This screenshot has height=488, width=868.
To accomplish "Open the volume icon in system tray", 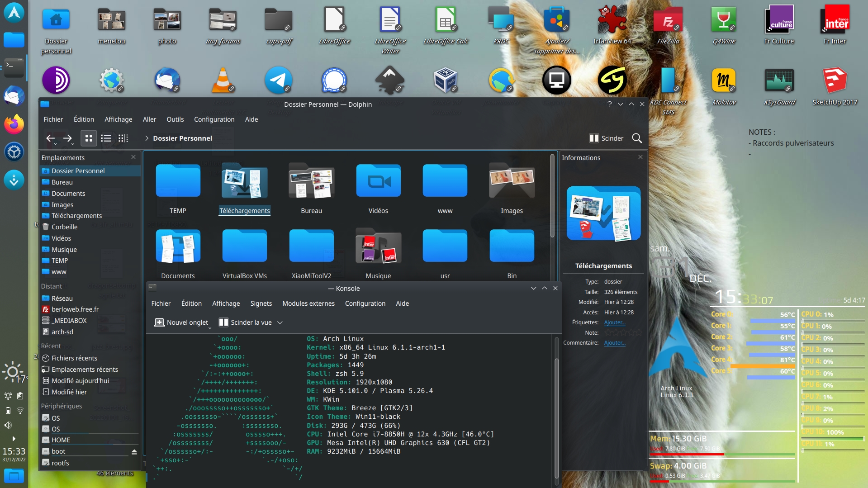I will [8, 425].
